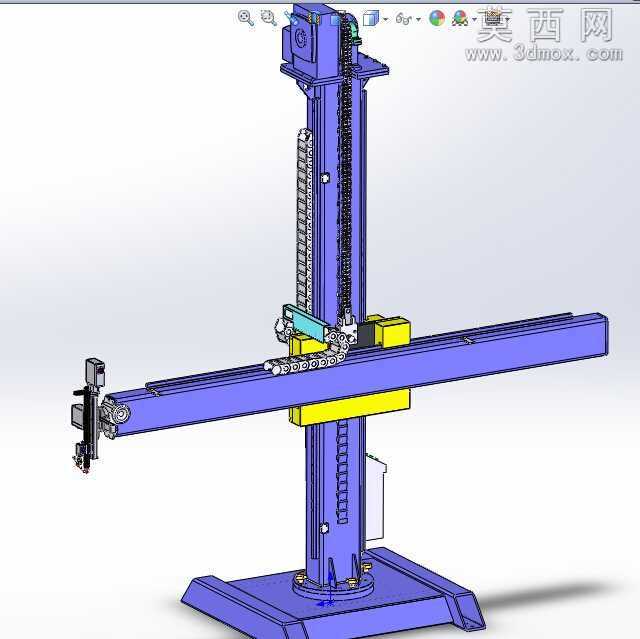
Task: Click the Zoom to Fit icon
Action: [x=245, y=18]
